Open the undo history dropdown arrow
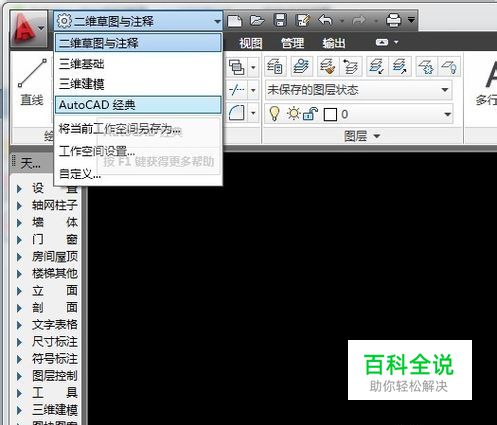This screenshot has width=497, height=425. coord(342,21)
